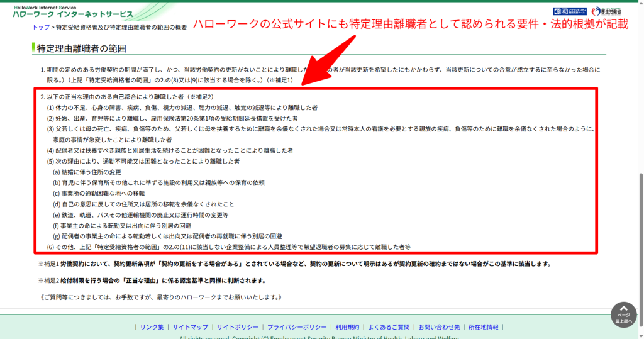Click the 特定理由離職者の範囲 heading
The height and width of the screenshot is (339, 644).
tap(81, 48)
